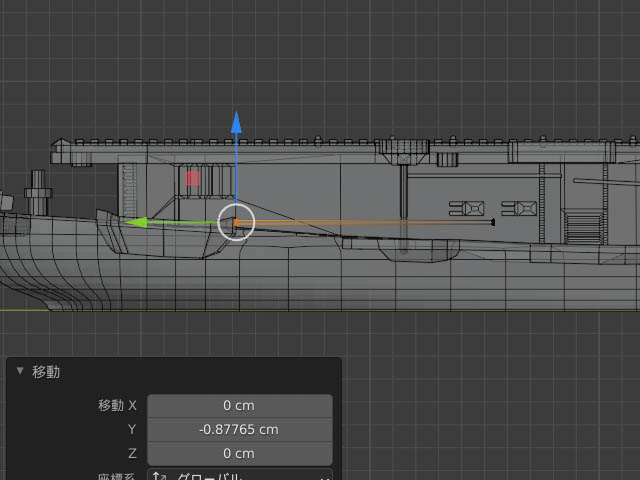Click the red square gizmo plane handle
The image size is (640, 480).
[x=193, y=178]
